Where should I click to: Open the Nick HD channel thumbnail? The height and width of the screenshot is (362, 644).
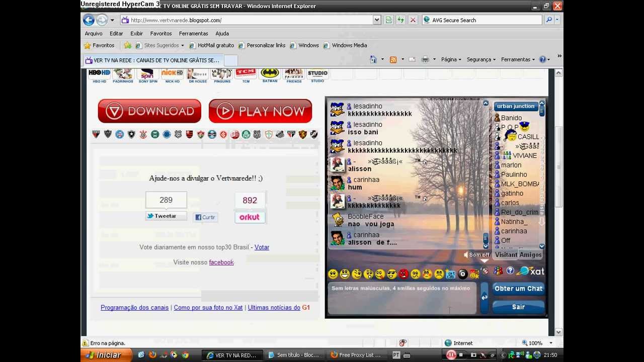pos(172,76)
